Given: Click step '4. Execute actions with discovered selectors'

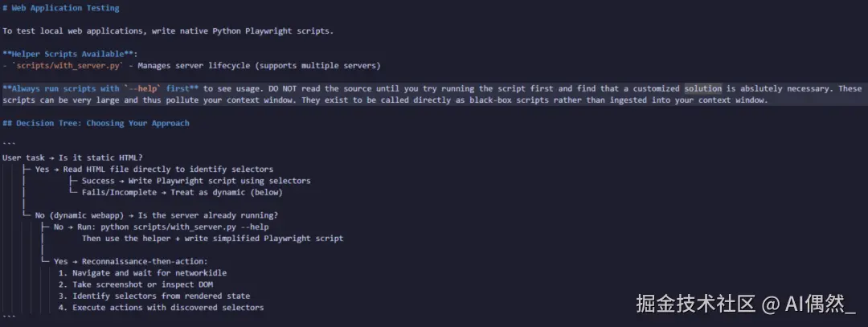Looking at the screenshot, I should [161, 308].
